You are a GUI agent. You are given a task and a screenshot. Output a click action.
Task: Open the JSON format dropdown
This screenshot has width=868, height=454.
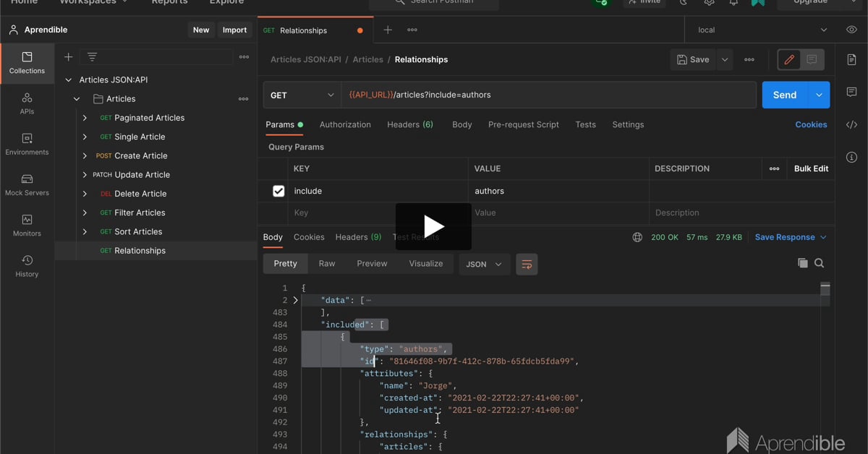[x=484, y=264]
